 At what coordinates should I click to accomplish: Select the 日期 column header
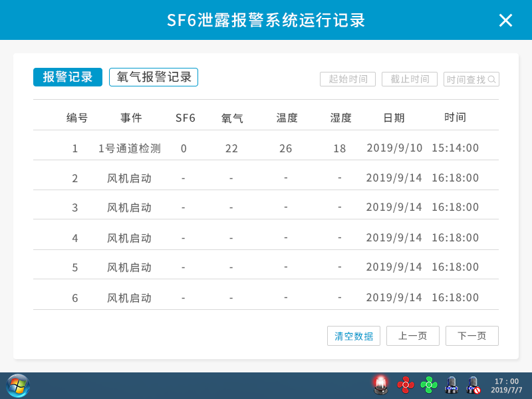(394, 118)
